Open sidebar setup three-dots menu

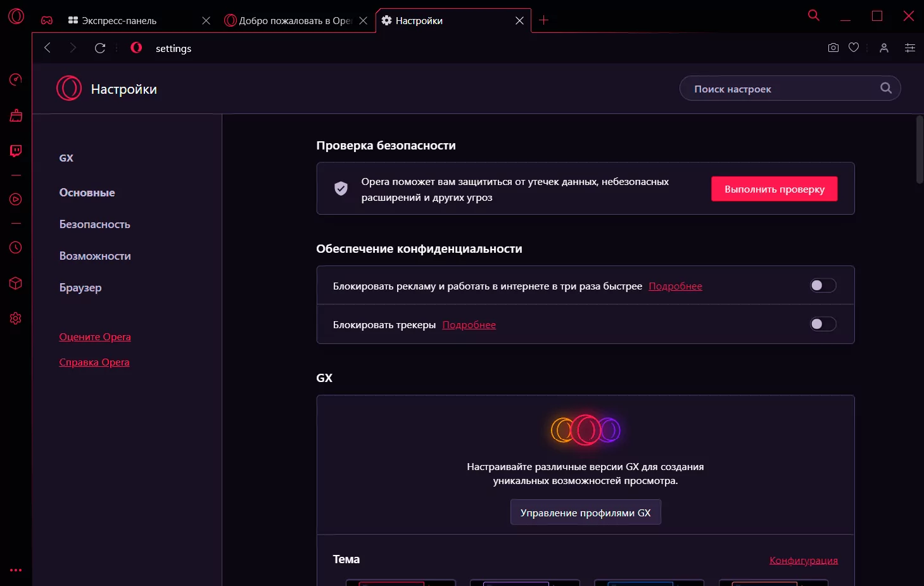click(16, 570)
